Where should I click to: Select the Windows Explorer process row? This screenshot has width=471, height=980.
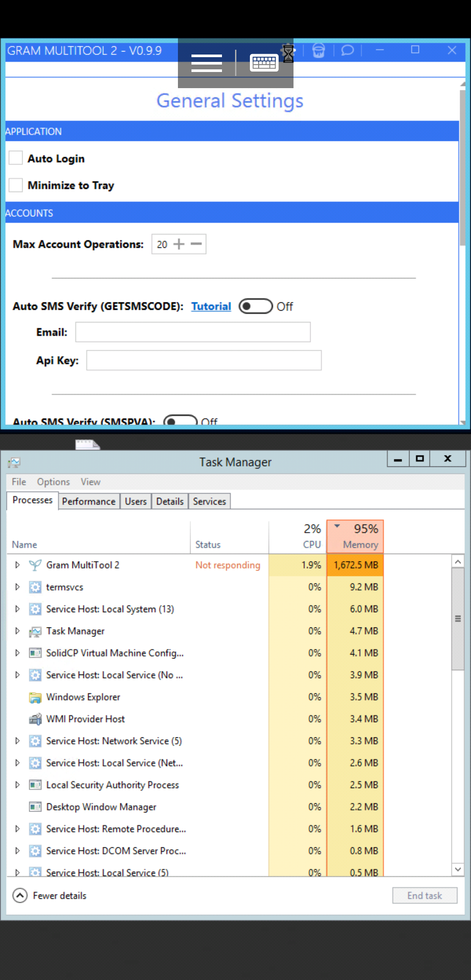pos(195,697)
